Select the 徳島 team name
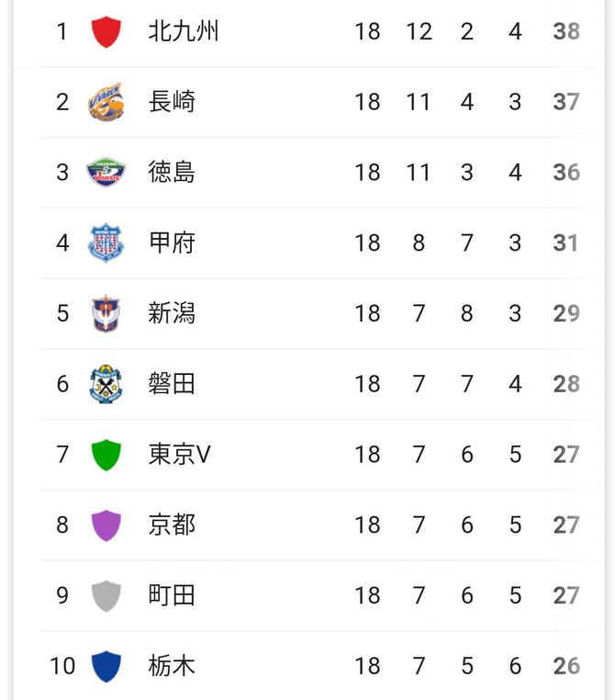 [x=172, y=173]
